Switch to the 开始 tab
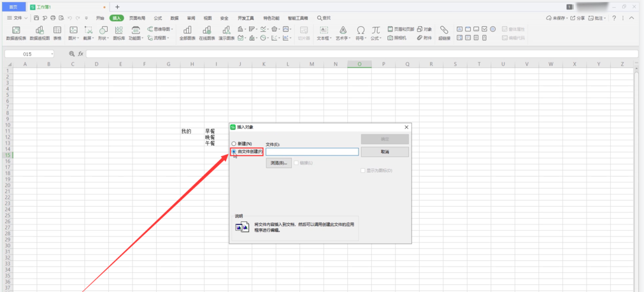This screenshot has width=644, height=292. (x=100, y=18)
